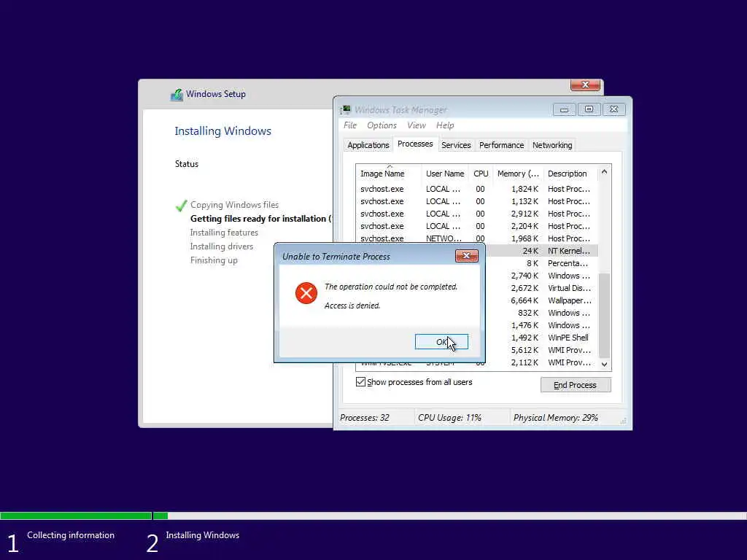The height and width of the screenshot is (560, 747).
Task: Toggle Show processes from all users checkbox
Action: pos(360,382)
